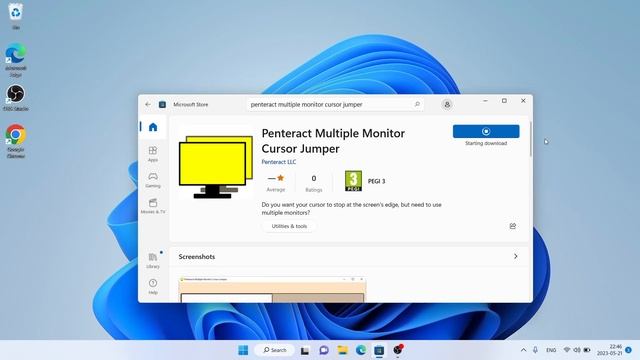This screenshot has height=360, width=640.
Task: Select the Microsoft Edge desktop shortcut
Action: click(x=16, y=60)
